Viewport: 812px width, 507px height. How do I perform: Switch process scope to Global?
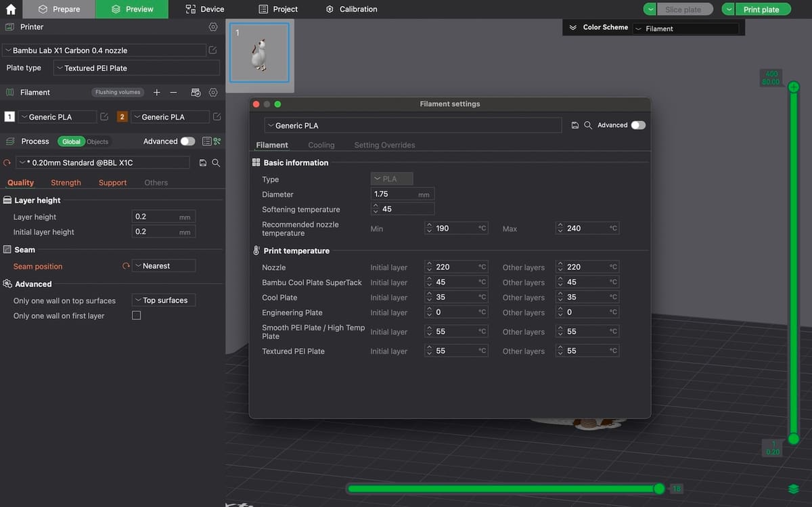[71, 141]
